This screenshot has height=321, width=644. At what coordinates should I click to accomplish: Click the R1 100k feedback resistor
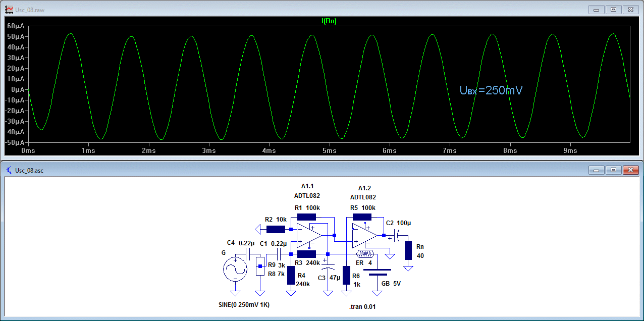point(306,217)
